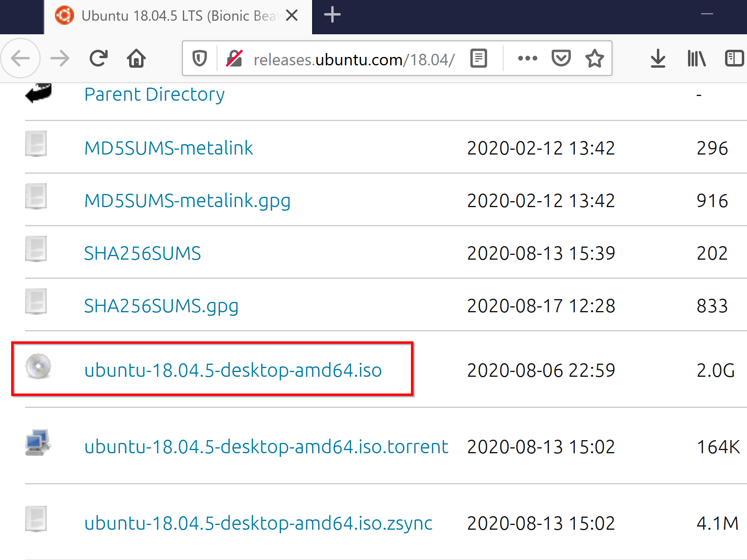Open the page actions three-dots menu

click(527, 59)
